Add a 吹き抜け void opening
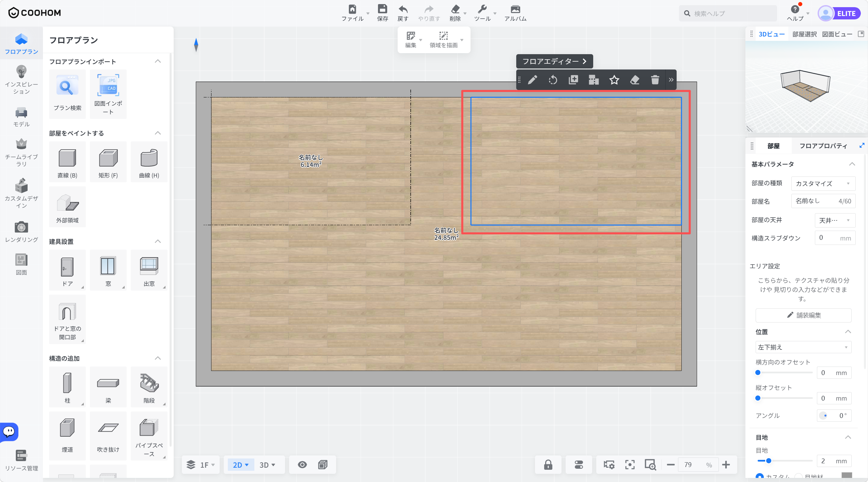This screenshot has width=868, height=482. 108,436
